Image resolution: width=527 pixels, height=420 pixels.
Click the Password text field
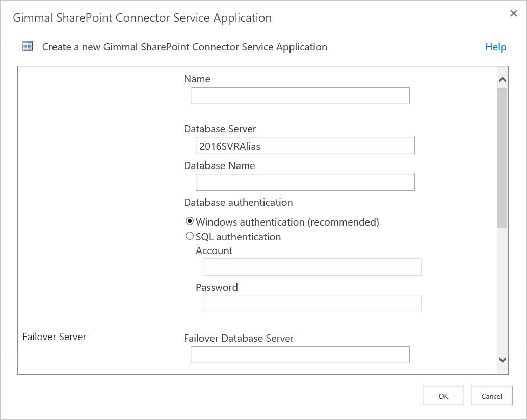pyautogui.click(x=312, y=303)
